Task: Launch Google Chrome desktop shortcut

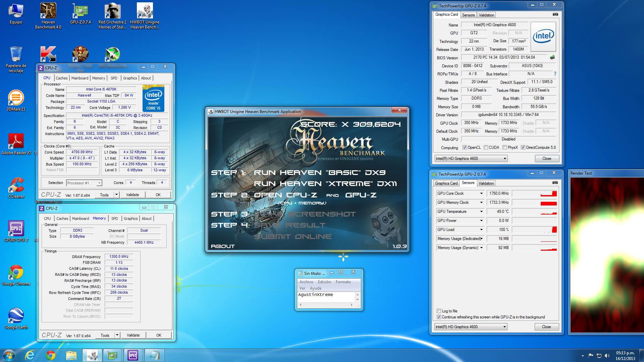Action: (x=16, y=275)
